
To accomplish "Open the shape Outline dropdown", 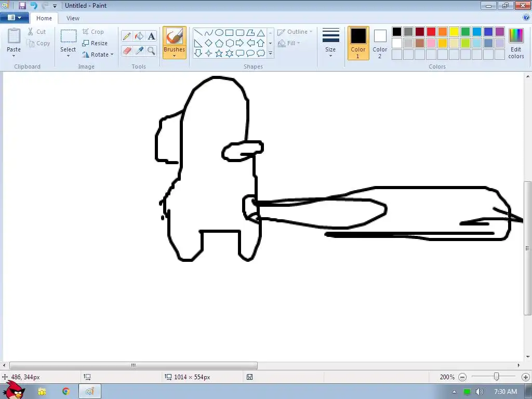I will click(x=295, y=32).
